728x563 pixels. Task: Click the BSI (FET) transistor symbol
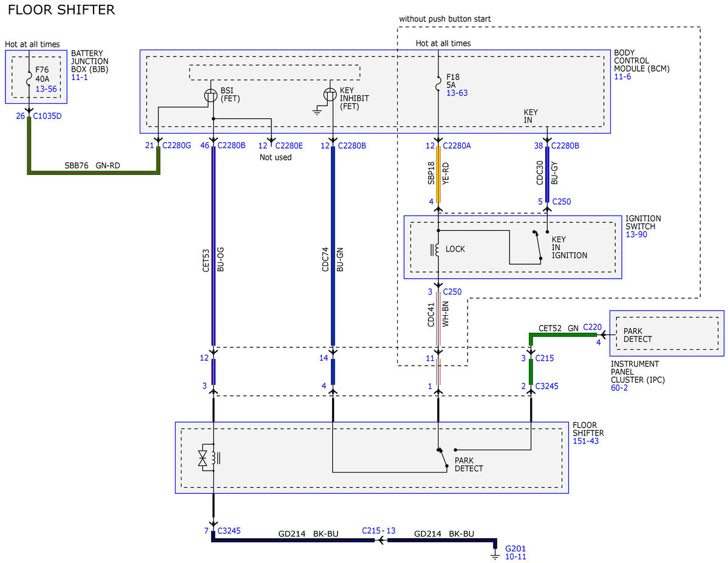(211, 95)
